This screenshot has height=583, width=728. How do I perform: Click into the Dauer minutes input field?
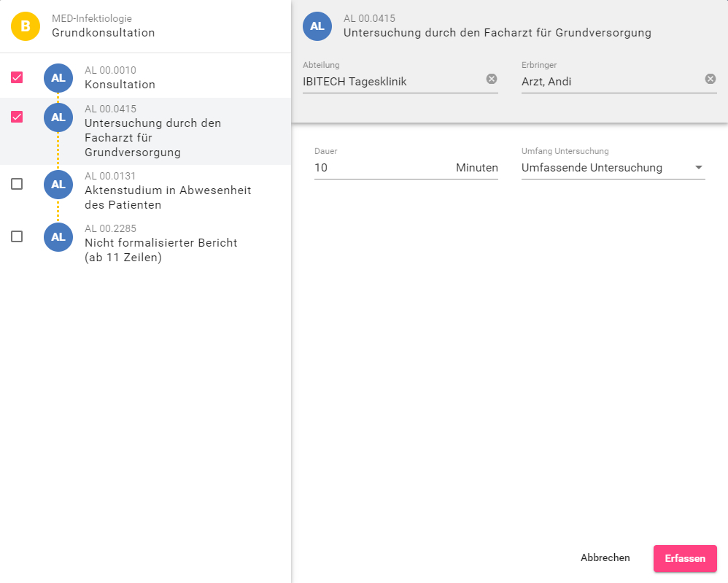[x=379, y=168]
